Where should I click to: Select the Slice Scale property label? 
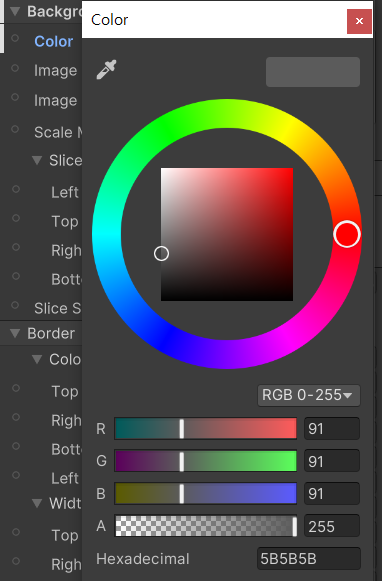point(58,308)
